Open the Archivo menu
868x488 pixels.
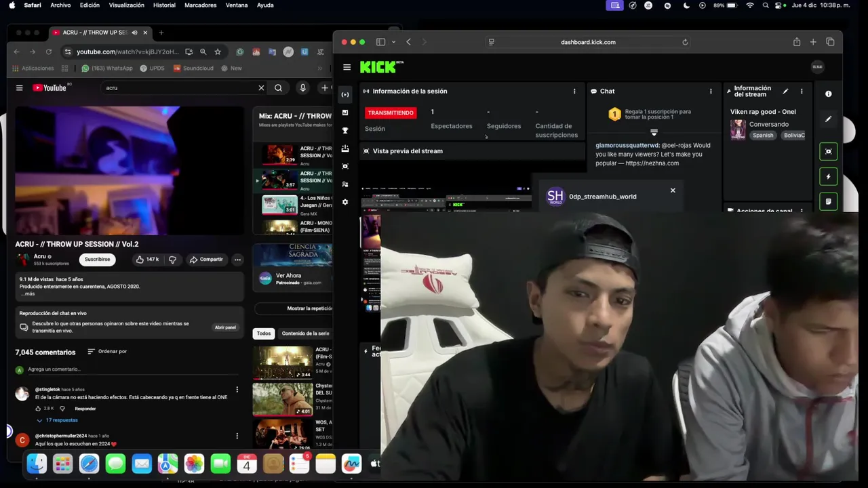click(60, 5)
